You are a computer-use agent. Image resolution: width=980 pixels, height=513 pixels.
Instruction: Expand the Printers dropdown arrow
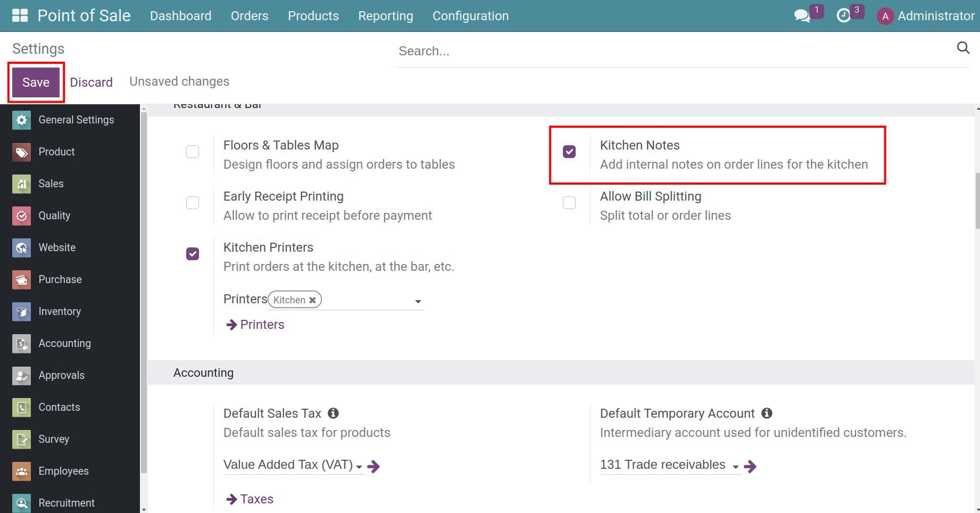pyautogui.click(x=418, y=301)
